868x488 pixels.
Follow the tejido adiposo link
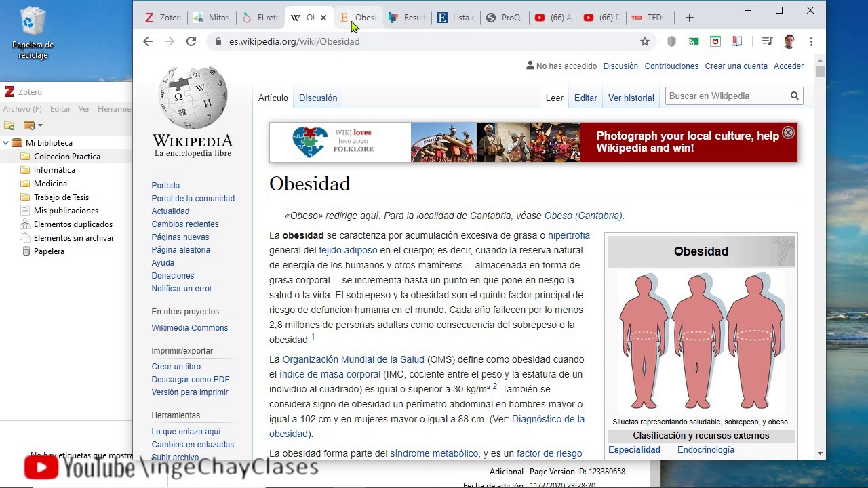pyautogui.click(x=348, y=250)
